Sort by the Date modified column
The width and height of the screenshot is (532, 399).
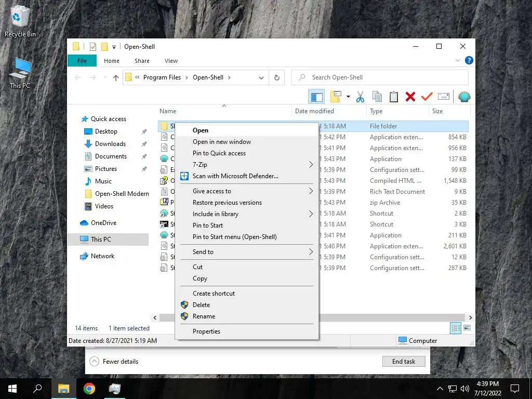328,111
